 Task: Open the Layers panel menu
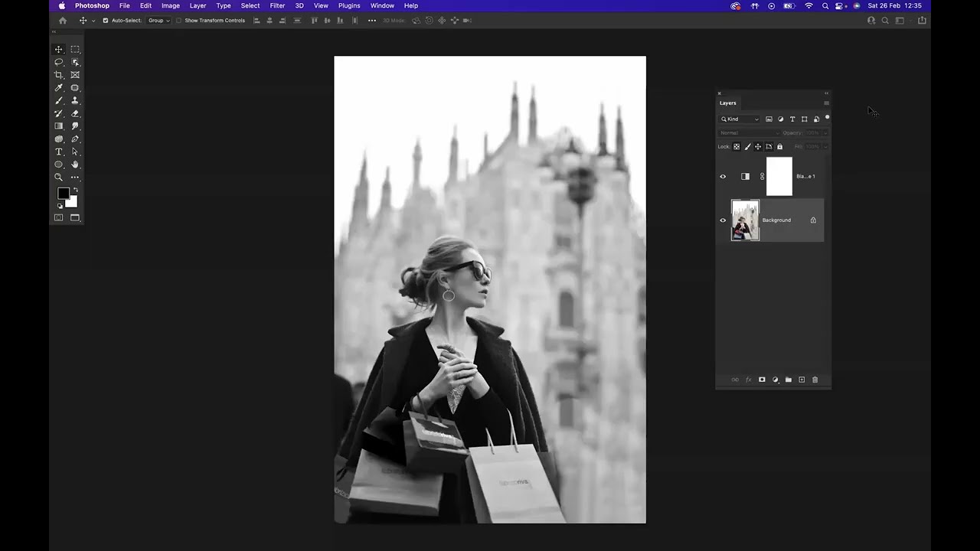pyautogui.click(x=826, y=103)
